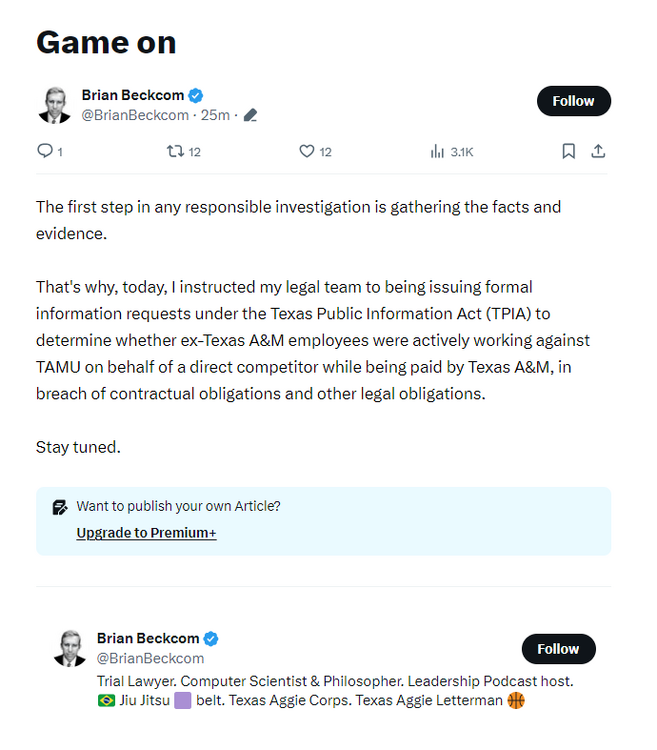Viewport: 657px width, 750px height.
Task: Open @BrianBeckcom handle under top author name
Action: (135, 115)
